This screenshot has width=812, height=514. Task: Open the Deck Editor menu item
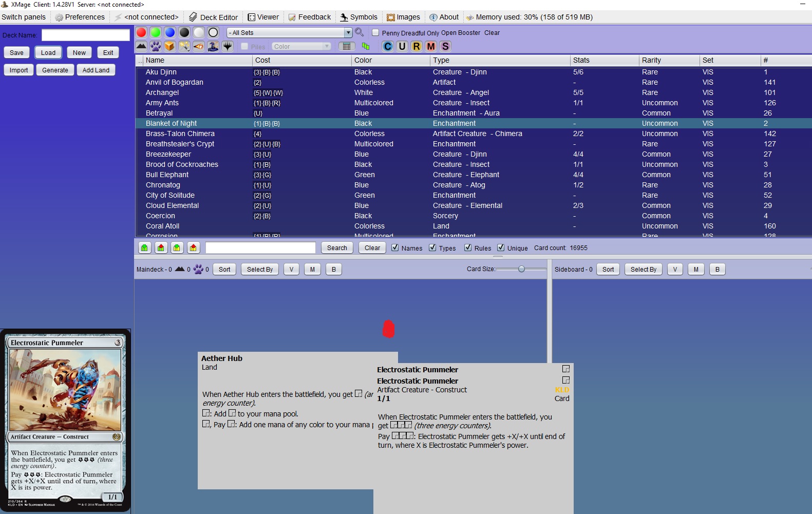tap(214, 17)
